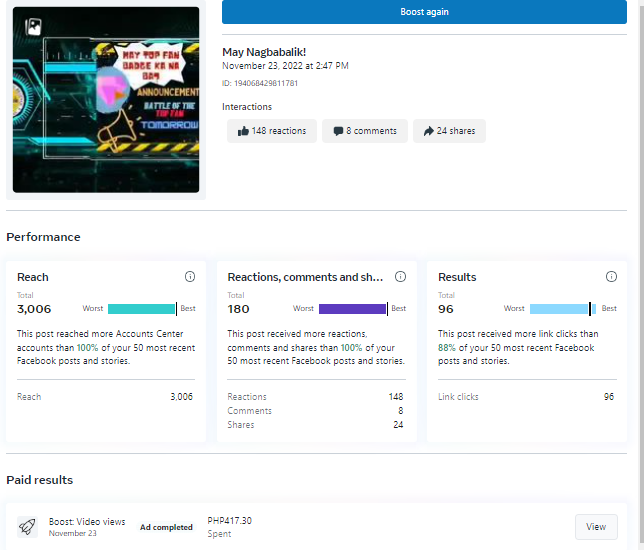Click the Boost again button
Viewport: 644px width, 550px height.
click(424, 12)
